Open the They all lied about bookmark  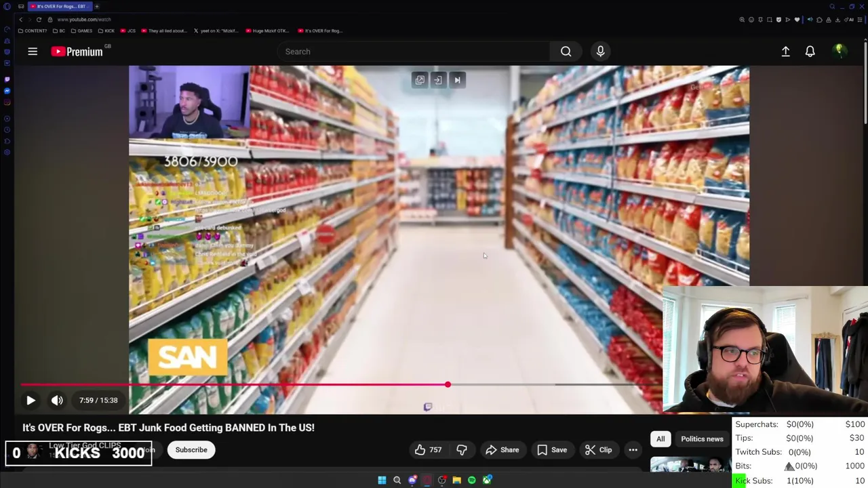tap(163, 30)
